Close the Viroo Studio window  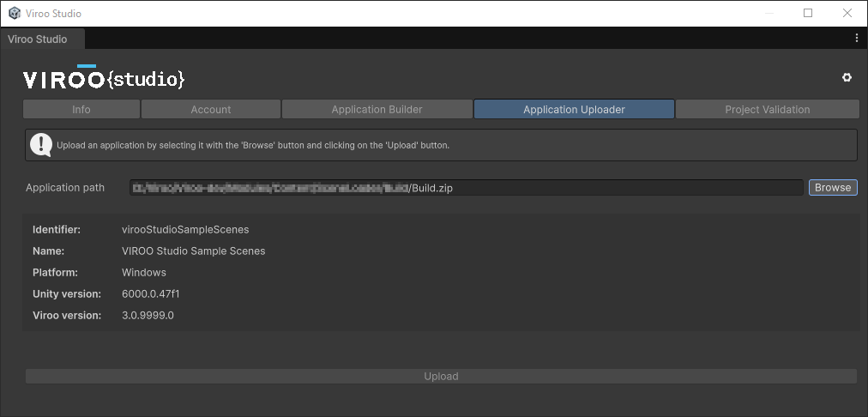(x=847, y=13)
